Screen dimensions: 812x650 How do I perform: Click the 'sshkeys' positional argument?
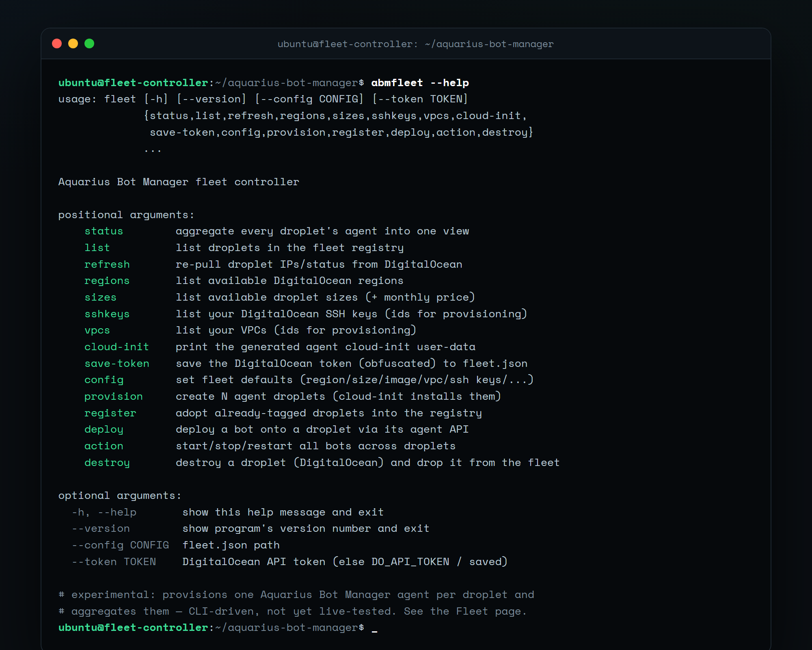point(107,314)
